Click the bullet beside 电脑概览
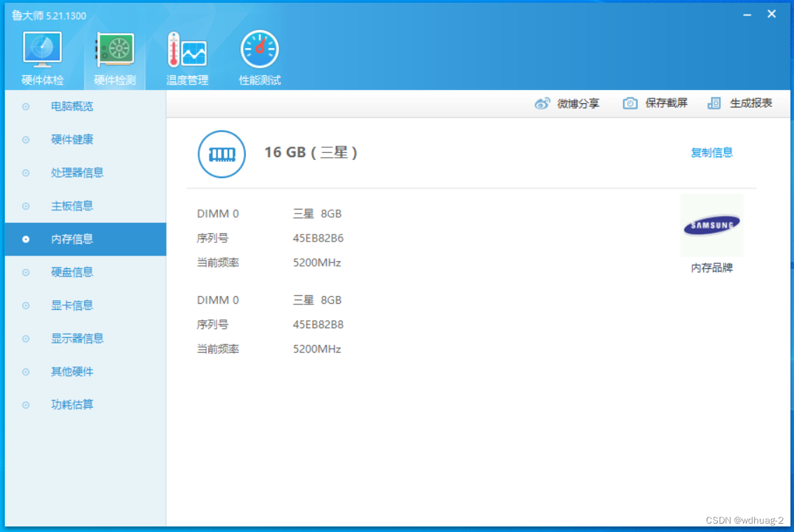794x532 pixels. [x=26, y=106]
